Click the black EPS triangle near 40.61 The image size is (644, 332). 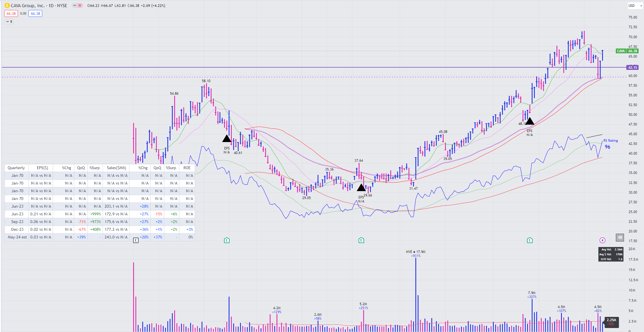pos(227,139)
